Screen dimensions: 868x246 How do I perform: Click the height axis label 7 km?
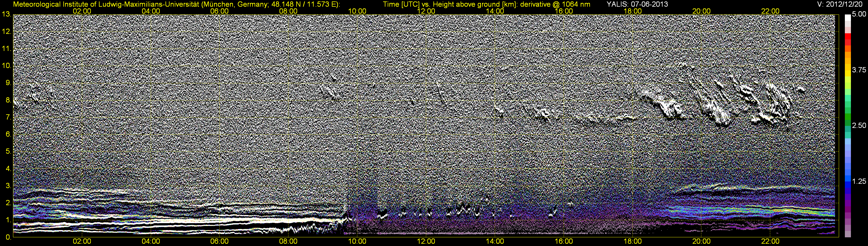[x=8, y=117]
